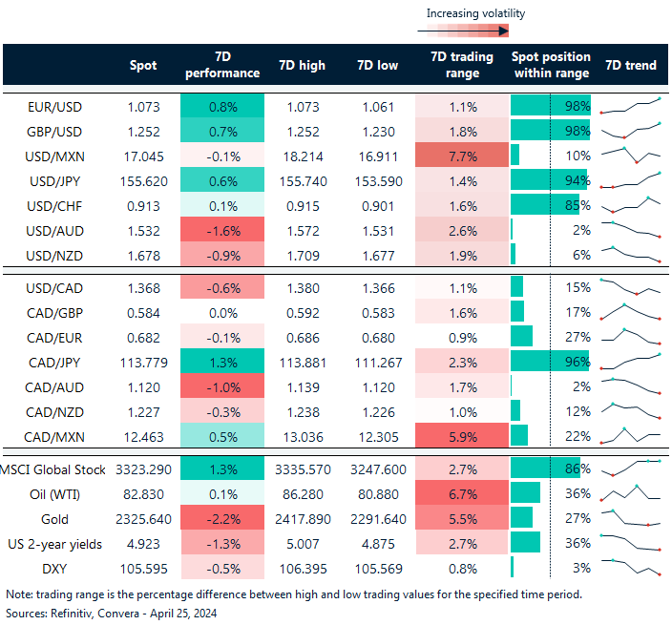
Task: Click the Gold -2.2% performance cell
Action: tap(222, 519)
